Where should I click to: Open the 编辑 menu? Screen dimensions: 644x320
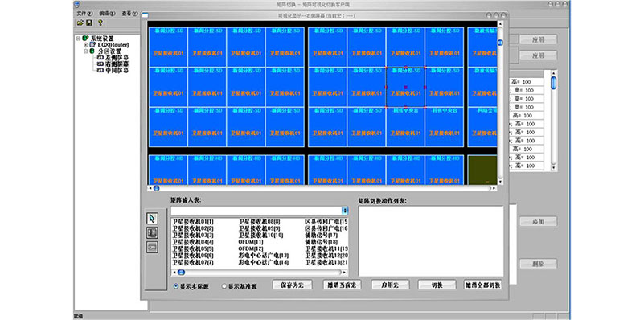click(107, 13)
